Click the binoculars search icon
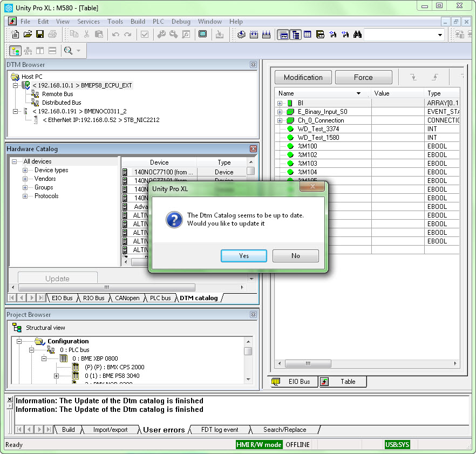The image size is (476, 454). (357, 35)
